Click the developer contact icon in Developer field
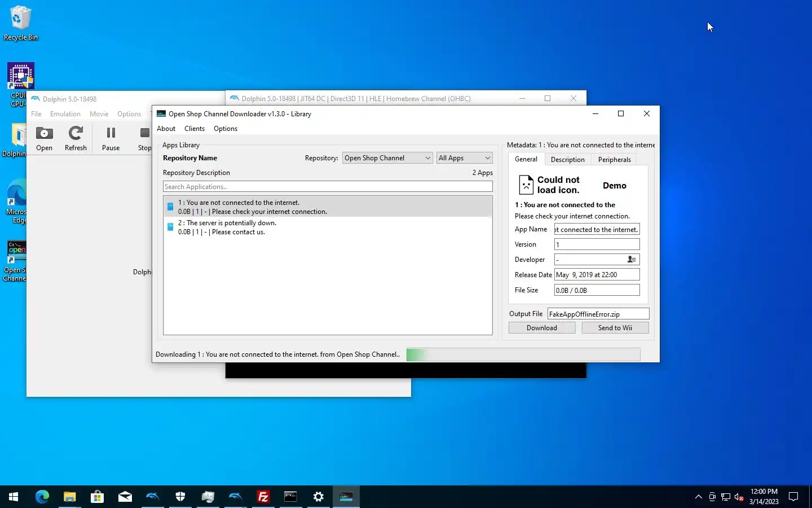This screenshot has width=812, height=508. pyautogui.click(x=632, y=260)
